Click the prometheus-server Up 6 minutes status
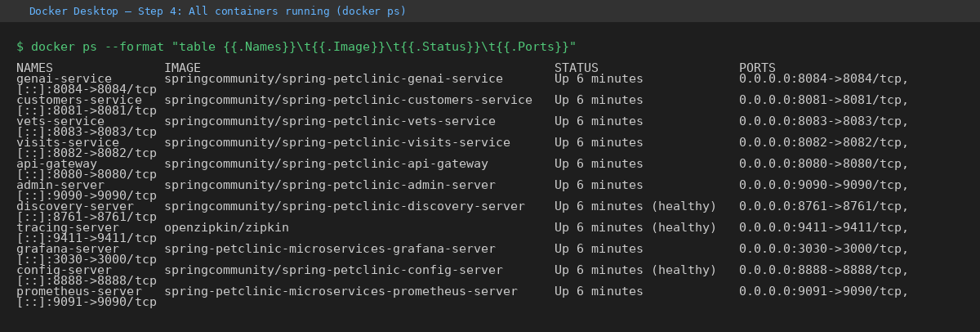Screen dimensions: 980x332 coord(599,291)
